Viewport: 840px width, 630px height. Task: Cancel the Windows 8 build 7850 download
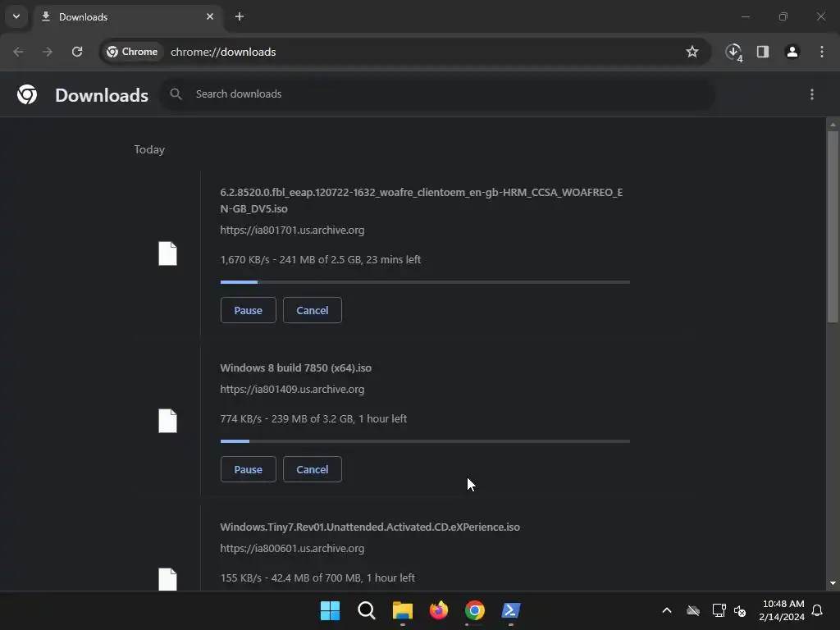pos(313,469)
